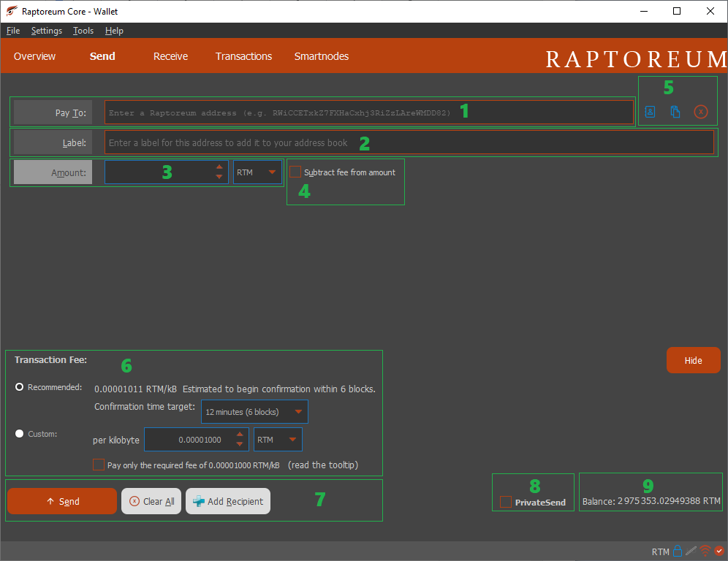Open the custom fee currency dropdown
Viewport: 728px width, 561px height.
(x=278, y=439)
